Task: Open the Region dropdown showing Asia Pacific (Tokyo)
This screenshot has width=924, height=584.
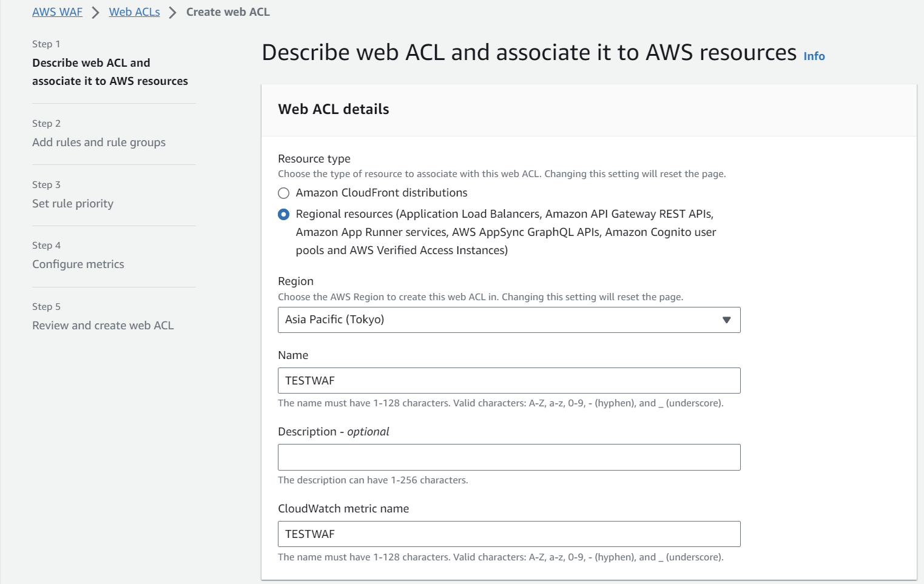Action: coord(508,320)
